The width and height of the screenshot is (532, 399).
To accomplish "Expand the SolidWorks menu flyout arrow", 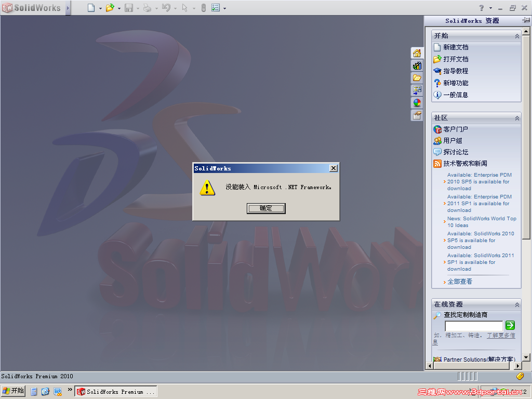I will click(x=68, y=8).
